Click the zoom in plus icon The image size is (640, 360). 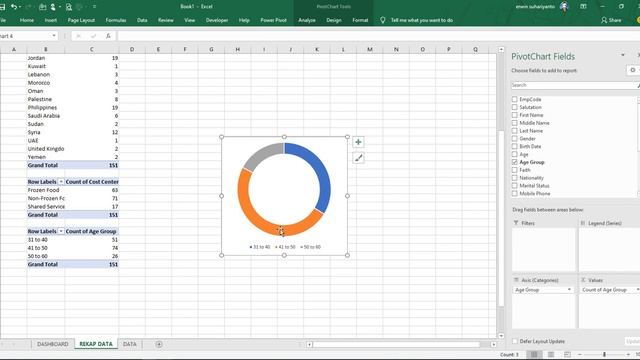pos(628,354)
